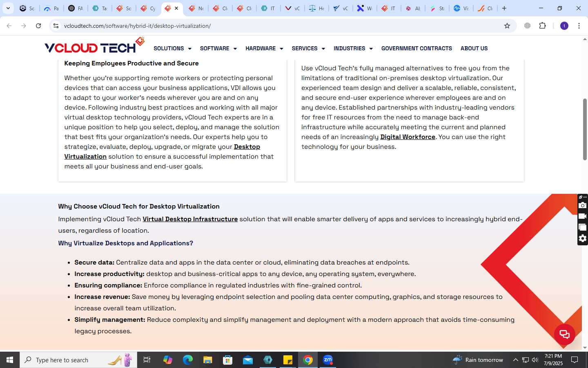
Task: Open Sticky Notes from taskbar
Action: (x=288, y=360)
